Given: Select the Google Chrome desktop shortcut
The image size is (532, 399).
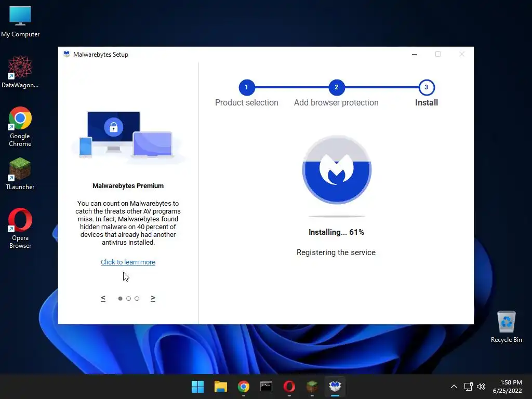Looking at the screenshot, I should (20, 127).
